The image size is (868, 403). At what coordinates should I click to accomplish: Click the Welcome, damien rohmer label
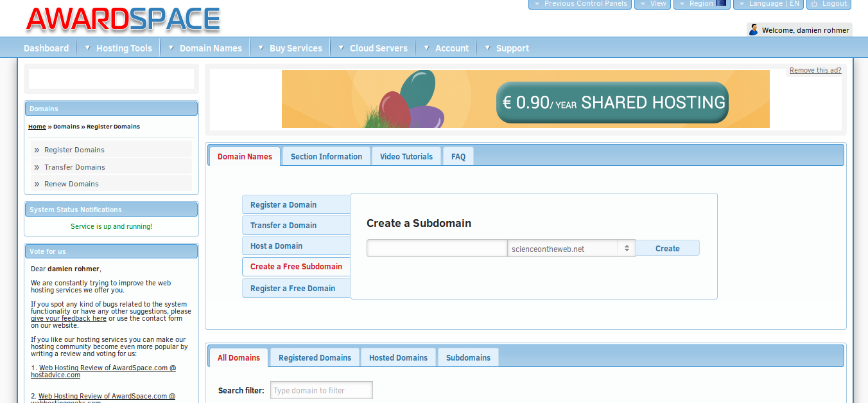pos(806,30)
